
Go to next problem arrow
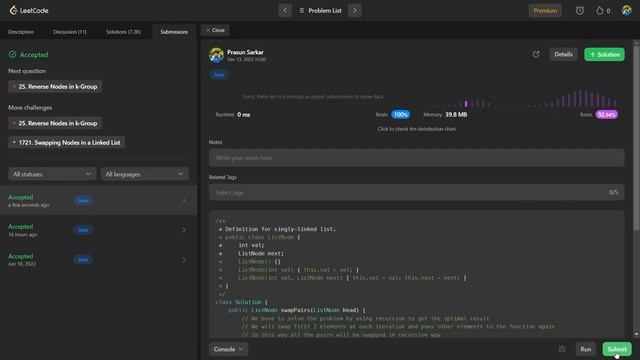pyautogui.click(x=355, y=11)
